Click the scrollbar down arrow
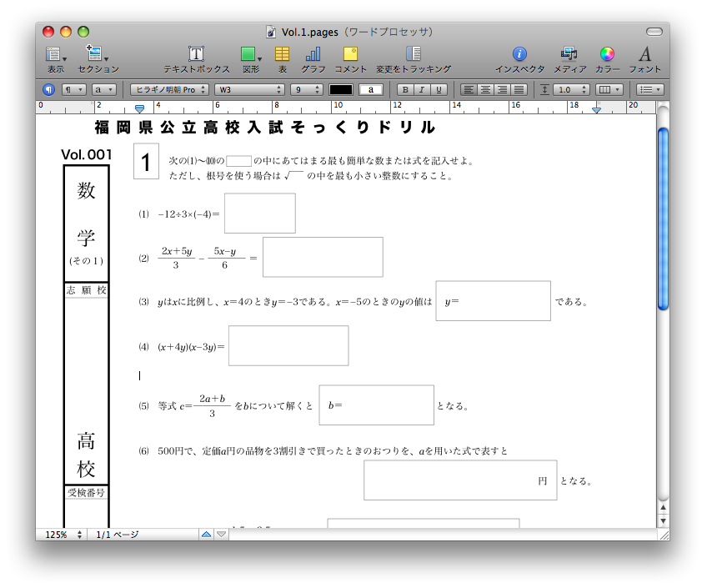 point(663,520)
